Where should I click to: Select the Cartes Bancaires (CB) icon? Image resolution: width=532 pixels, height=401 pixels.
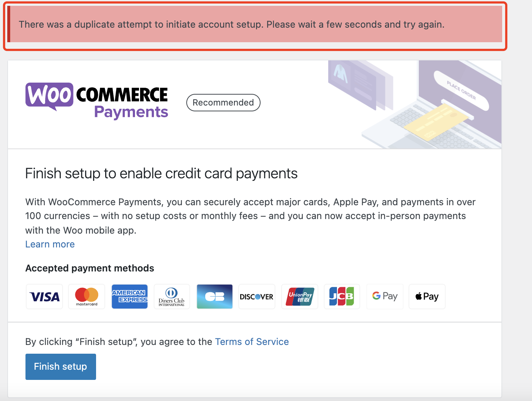[214, 297]
